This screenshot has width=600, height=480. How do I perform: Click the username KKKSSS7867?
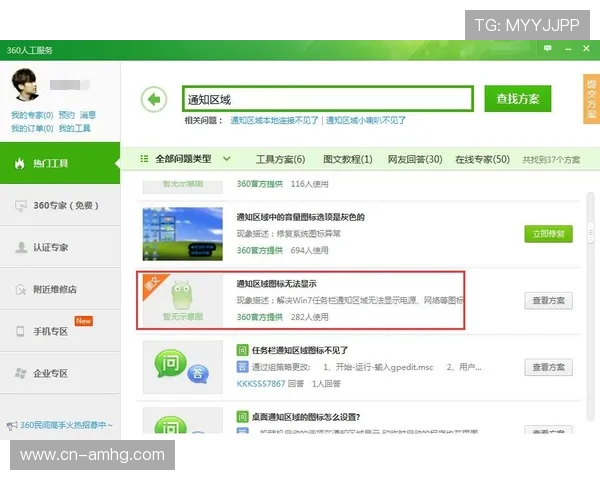[x=261, y=384]
